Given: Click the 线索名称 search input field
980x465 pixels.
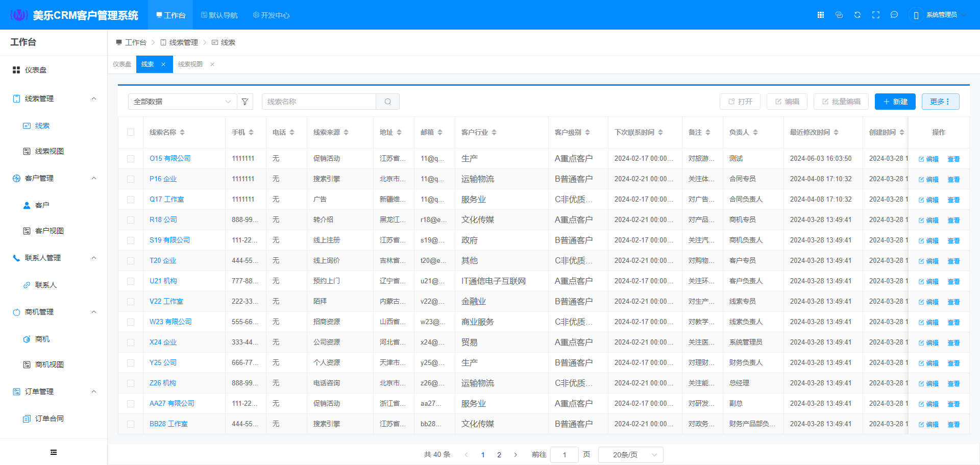Looking at the screenshot, I should (x=319, y=102).
